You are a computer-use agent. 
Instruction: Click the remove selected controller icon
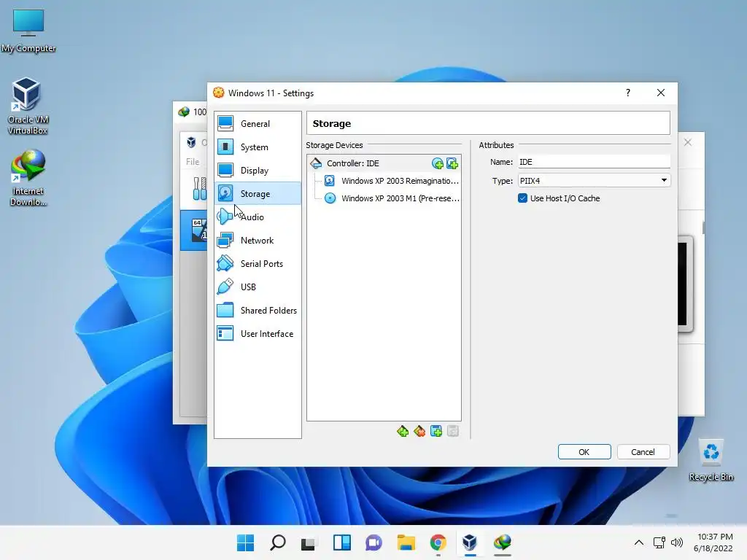419,432
